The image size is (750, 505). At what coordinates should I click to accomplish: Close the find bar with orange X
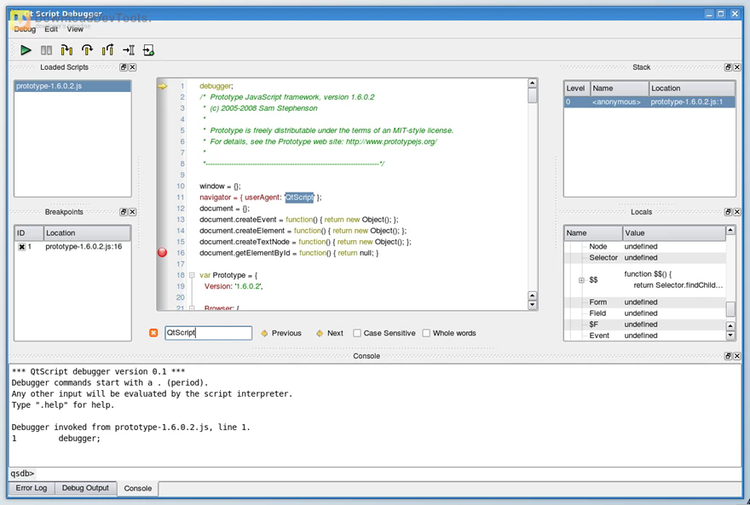153,333
